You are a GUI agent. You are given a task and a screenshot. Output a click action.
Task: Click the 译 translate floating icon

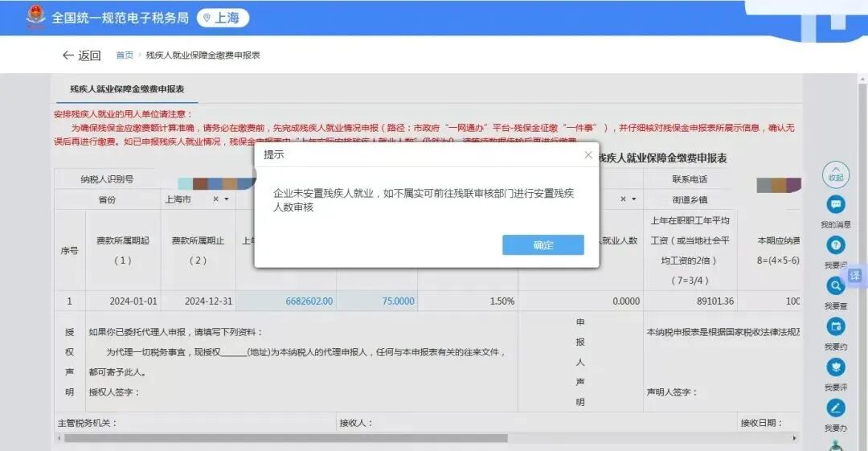click(x=855, y=276)
